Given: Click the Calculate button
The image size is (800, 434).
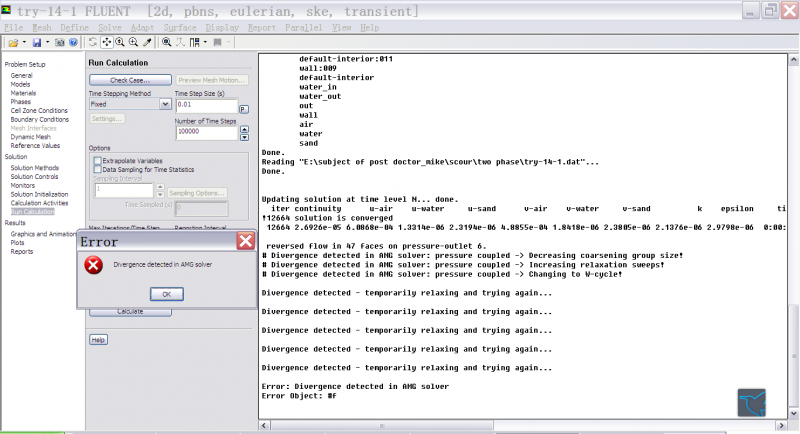Looking at the screenshot, I should coord(130,312).
